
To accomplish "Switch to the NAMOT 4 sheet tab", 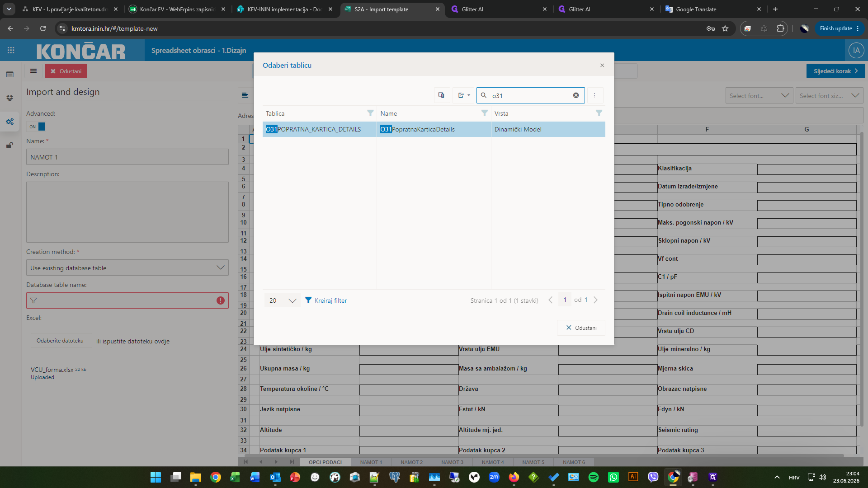I will click(493, 462).
